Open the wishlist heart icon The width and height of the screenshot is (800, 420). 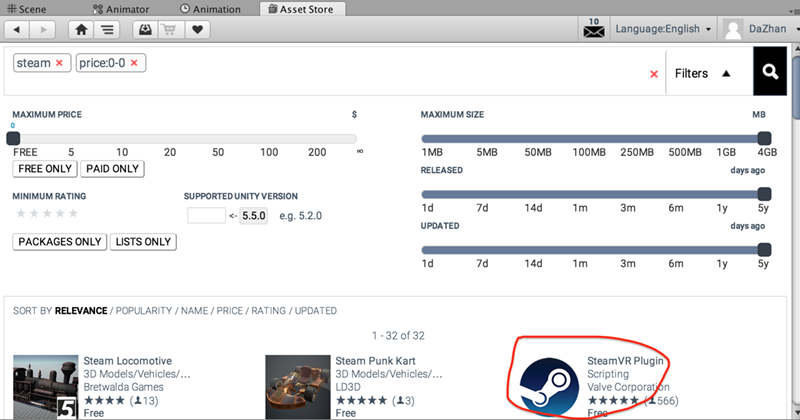click(198, 29)
